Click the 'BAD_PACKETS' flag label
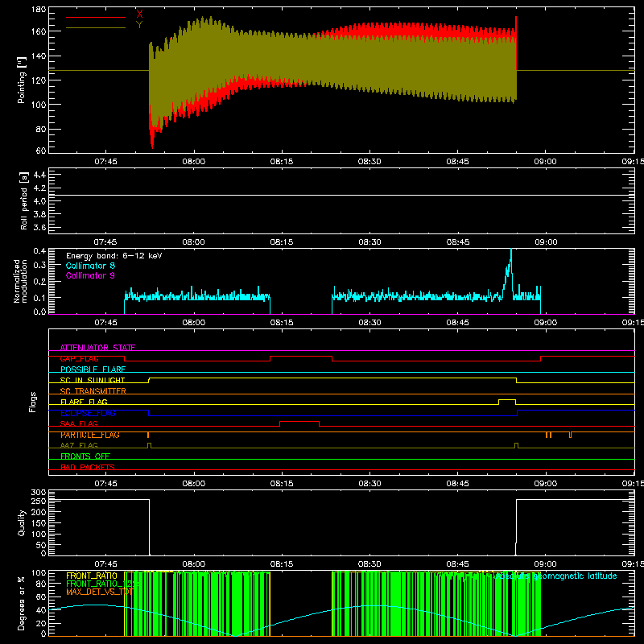This screenshot has width=644, height=644. pos(88,467)
